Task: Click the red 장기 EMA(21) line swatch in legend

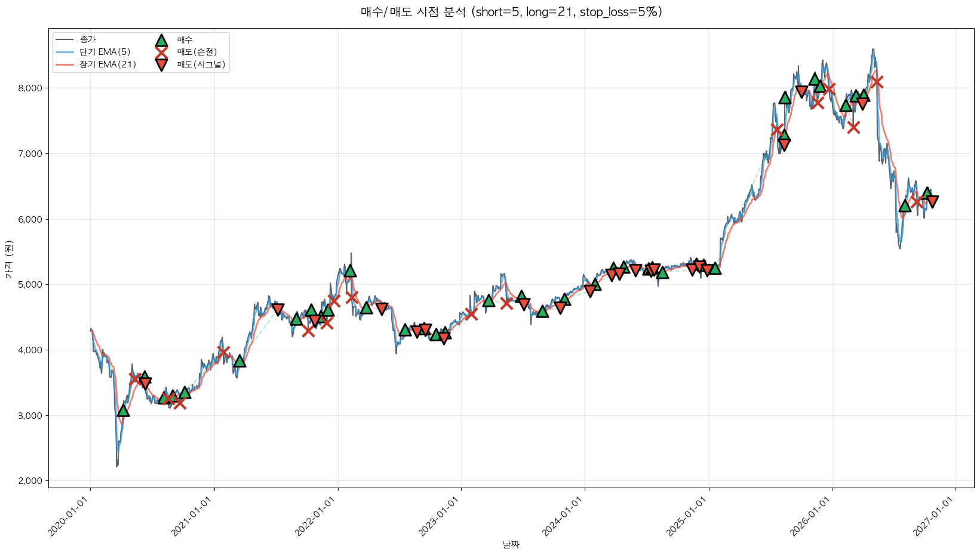Action: (64, 64)
